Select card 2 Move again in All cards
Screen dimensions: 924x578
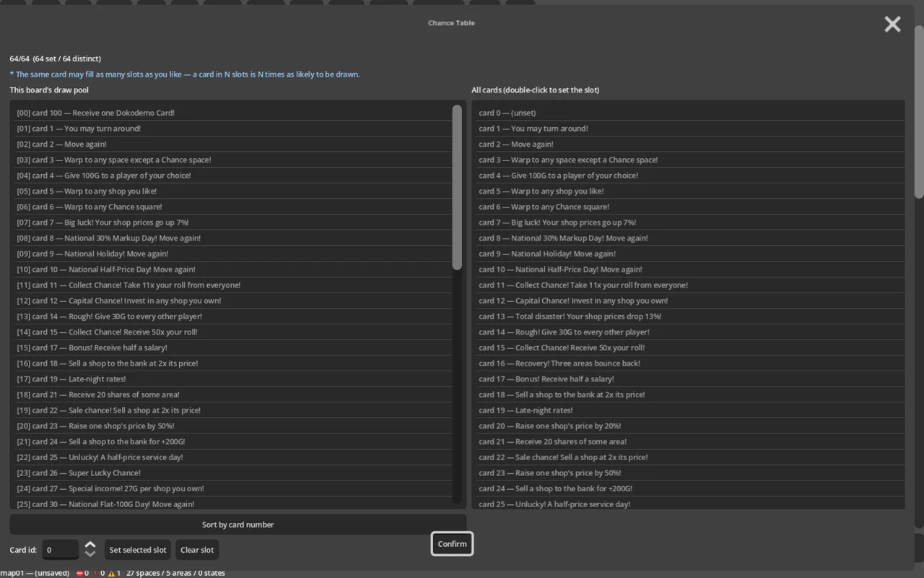(x=689, y=144)
